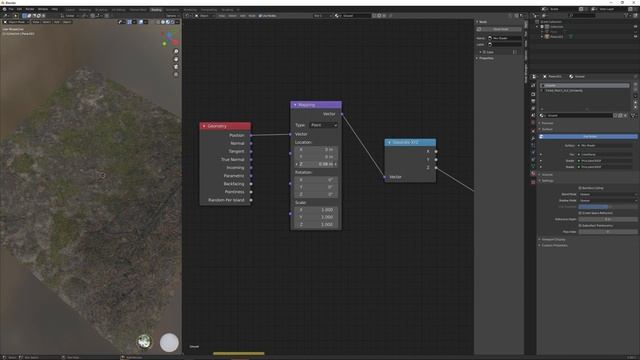Open the Edit menu

pyautogui.click(x=19, y=9)
